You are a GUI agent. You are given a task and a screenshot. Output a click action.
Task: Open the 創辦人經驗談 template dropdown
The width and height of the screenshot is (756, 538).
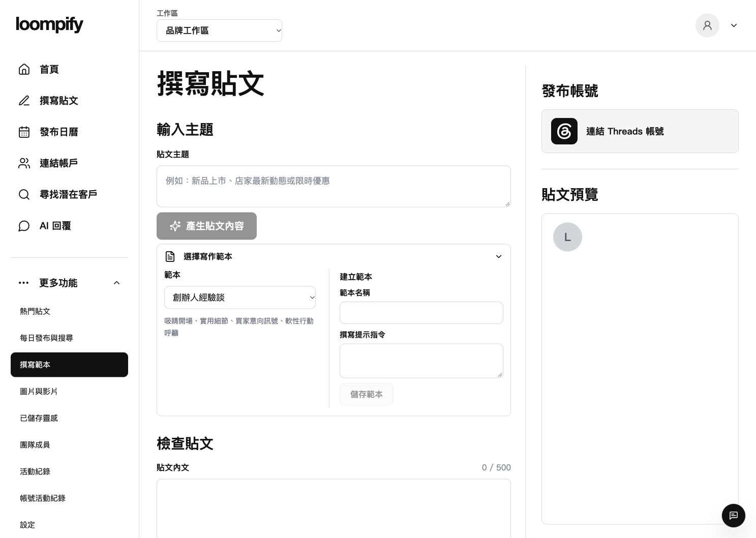pyautogui.click(x=240, y=297)
